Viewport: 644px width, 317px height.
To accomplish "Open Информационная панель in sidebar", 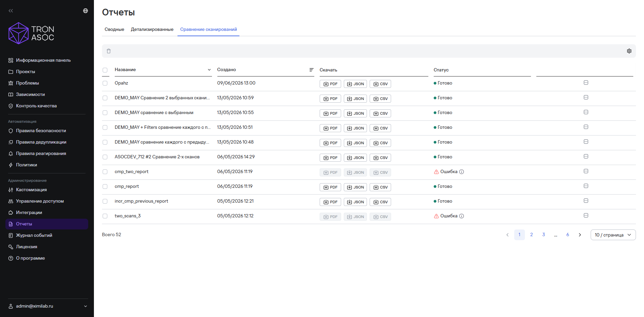I will tap(47, 60).
